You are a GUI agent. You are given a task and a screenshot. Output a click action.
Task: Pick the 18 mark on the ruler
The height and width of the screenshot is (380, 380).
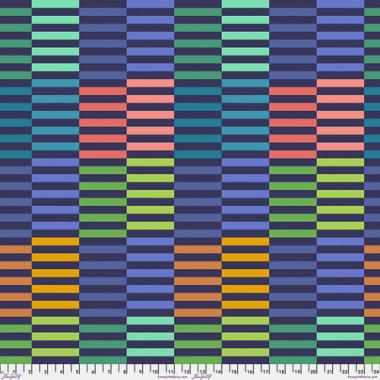(281, 372)
